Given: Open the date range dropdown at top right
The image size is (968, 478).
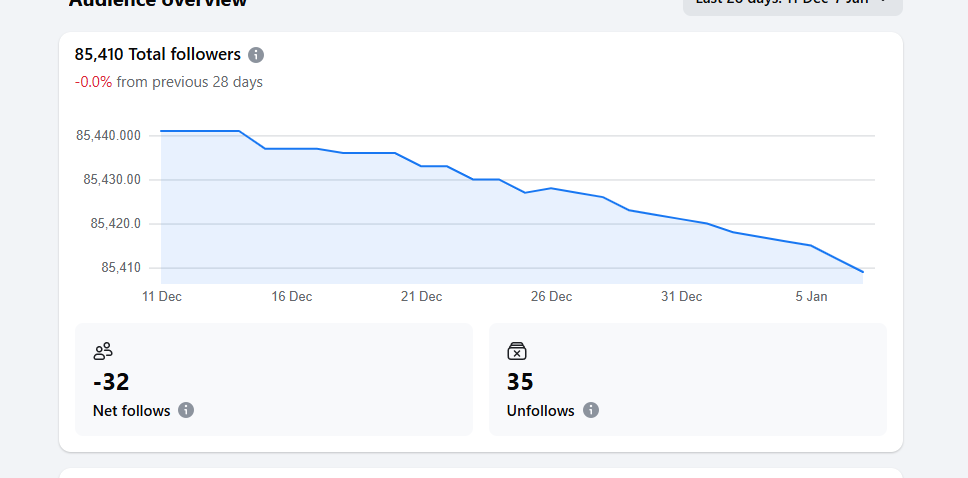Looking at the screenshot, I should tap(792, 3).
